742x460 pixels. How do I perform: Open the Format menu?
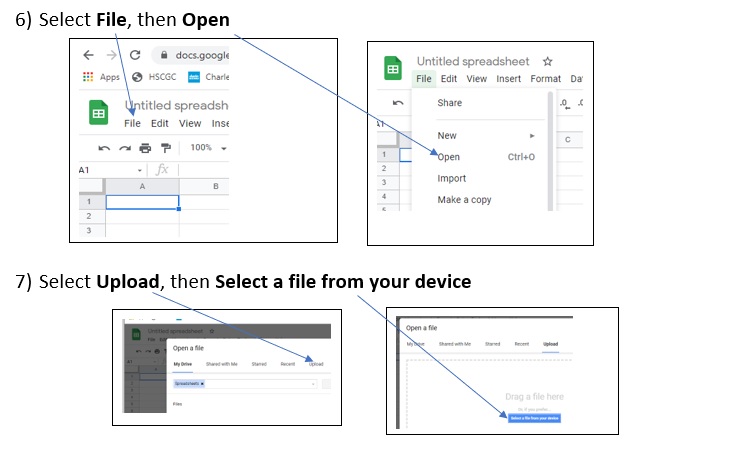pyautogui.click(x=546, y=79)
